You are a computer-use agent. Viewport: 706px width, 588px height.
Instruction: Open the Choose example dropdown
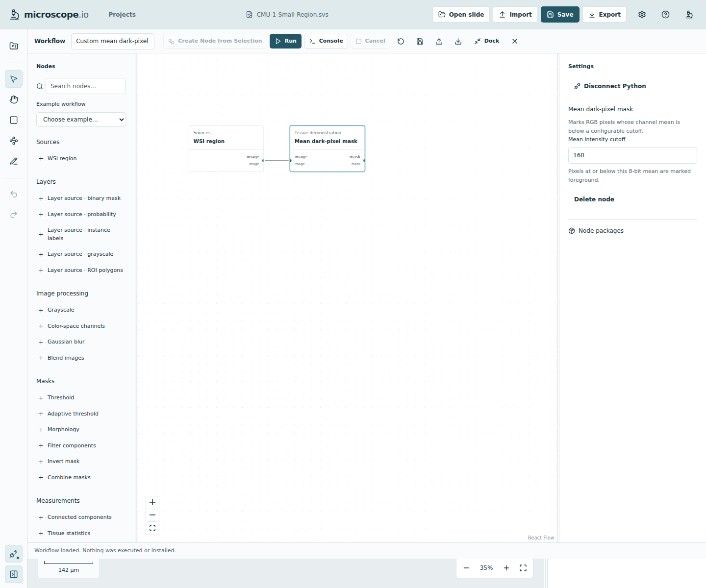[x=81, y=120]
